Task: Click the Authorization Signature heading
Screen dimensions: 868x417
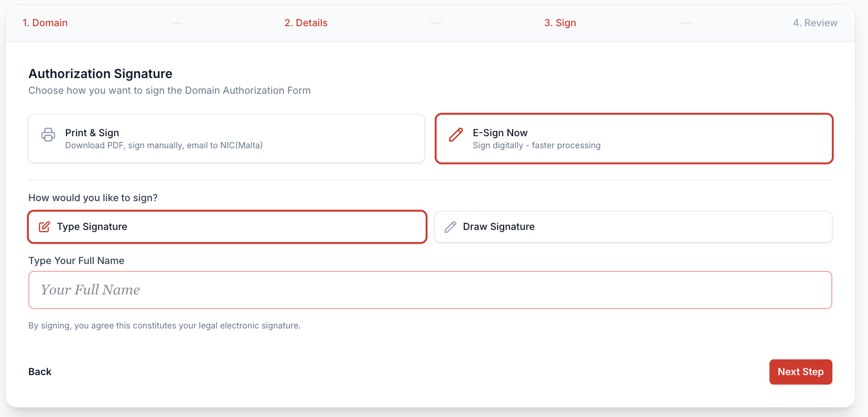Action: tap(101, 74)
